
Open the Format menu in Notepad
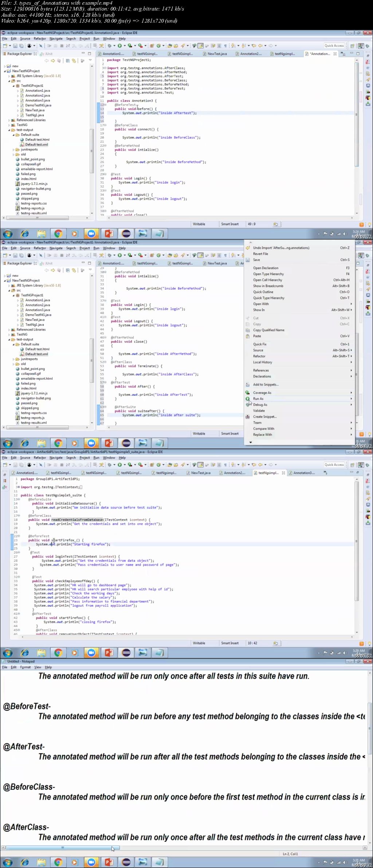25,667
